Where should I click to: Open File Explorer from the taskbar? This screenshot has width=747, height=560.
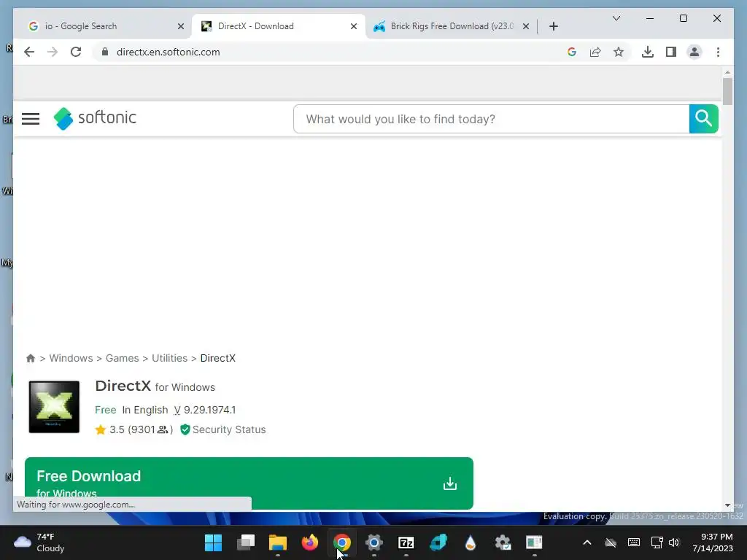(x=278, y=542)
